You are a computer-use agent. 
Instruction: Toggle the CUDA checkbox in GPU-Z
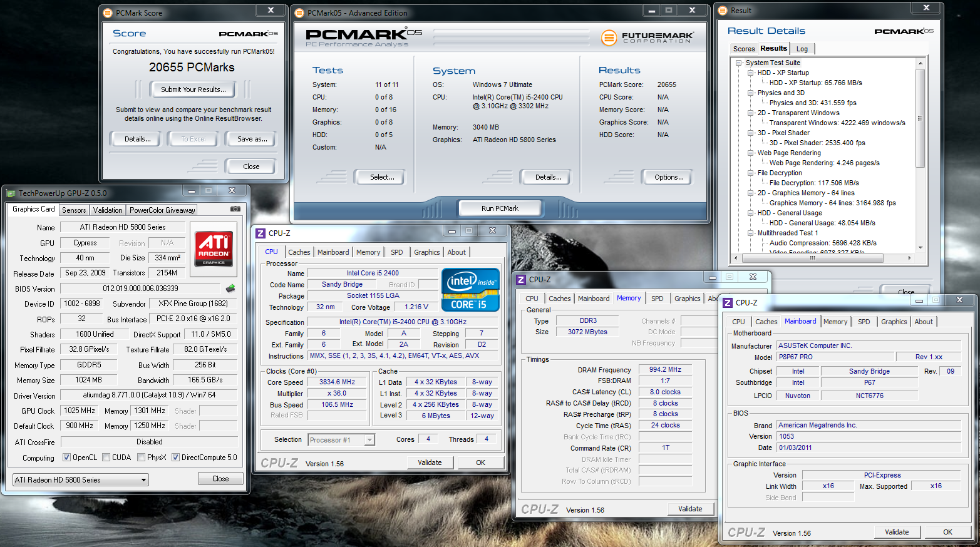(106, 458)
